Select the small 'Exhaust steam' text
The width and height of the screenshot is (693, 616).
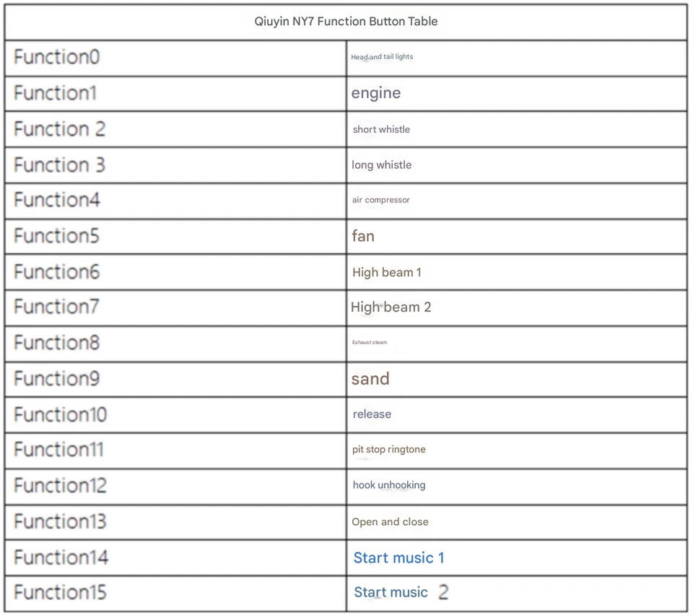[370, 342]
